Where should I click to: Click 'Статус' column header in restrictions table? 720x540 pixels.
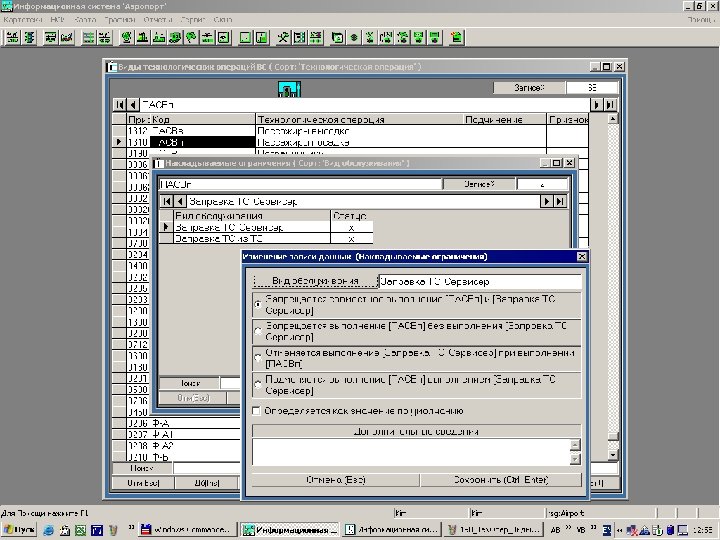[x=351, y=216]
